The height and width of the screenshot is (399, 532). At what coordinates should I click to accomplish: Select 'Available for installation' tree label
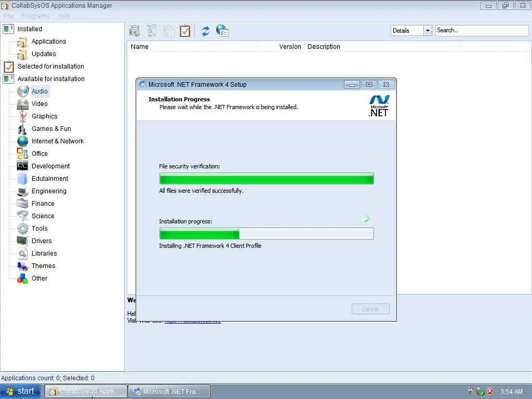51,79
